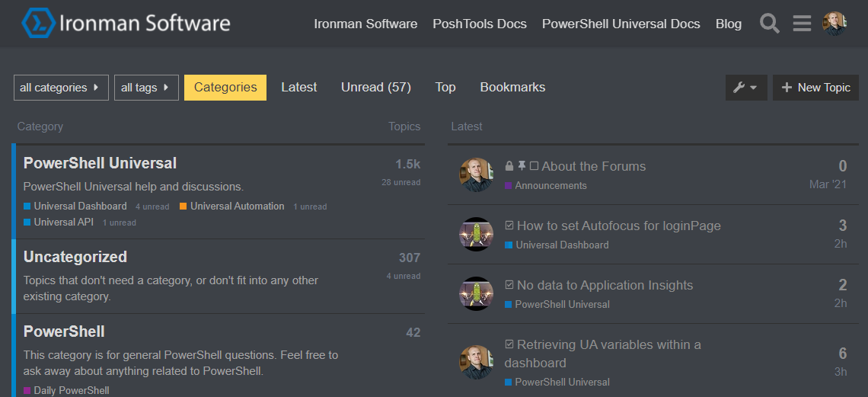Open the PowerShell category heading
This screenshot has width=868, height=397.
pyautogui.click(x=64, y=331)
